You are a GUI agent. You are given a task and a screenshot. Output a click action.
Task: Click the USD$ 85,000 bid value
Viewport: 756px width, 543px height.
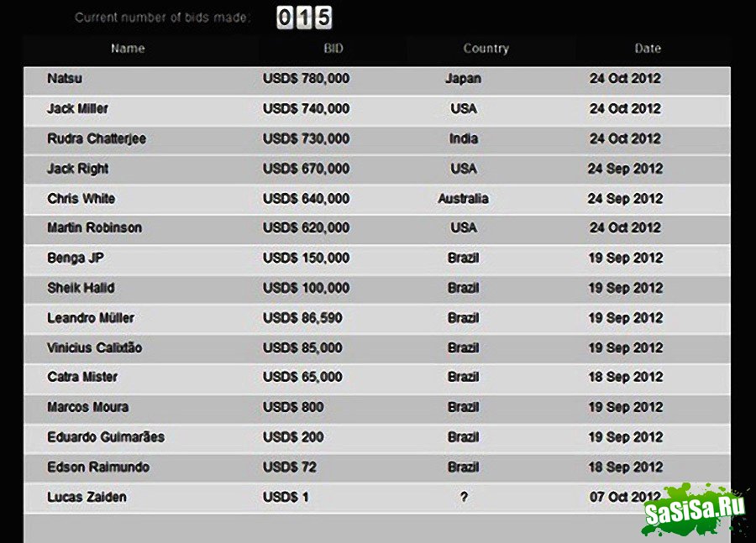click(x=302, y=347)
